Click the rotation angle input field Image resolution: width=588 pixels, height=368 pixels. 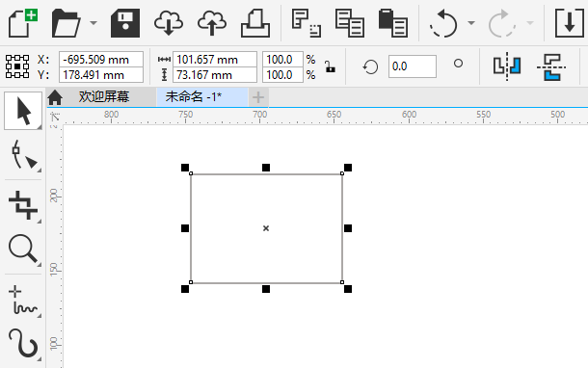(x=413, y=66)
